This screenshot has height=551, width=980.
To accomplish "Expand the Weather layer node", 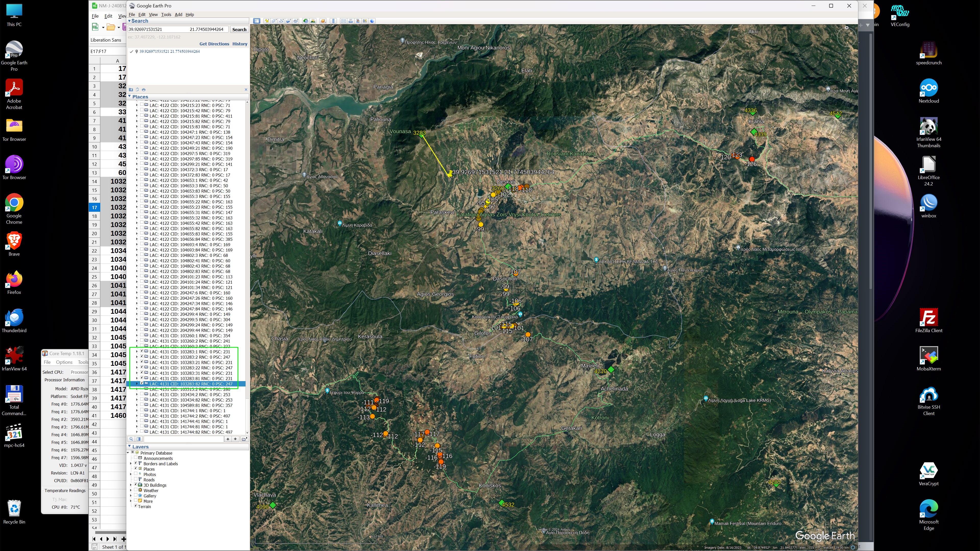I will click(x=131, y=491).
